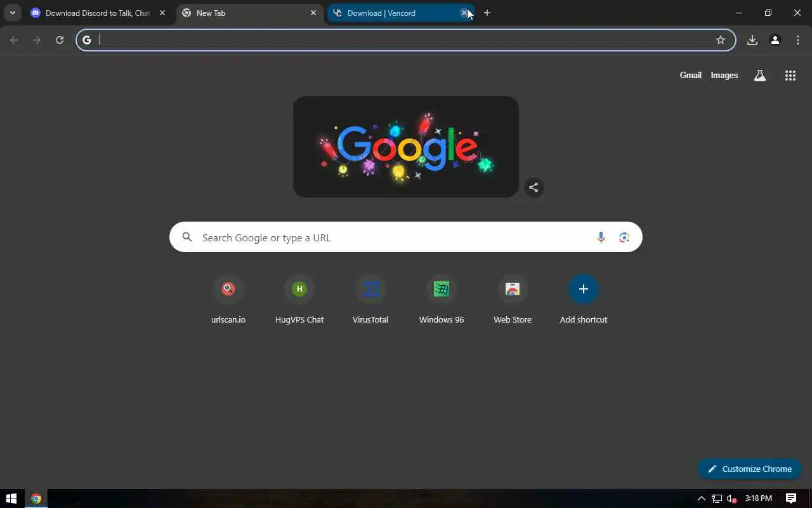Viewport: 812px width, 508px height.
Task: Open the Chrome downloads icon
Action: pyautogui.click(x=752, y=40)
